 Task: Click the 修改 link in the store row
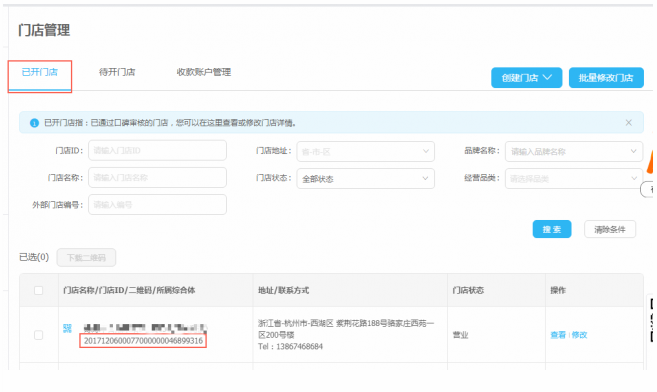(x=579, y=335)
